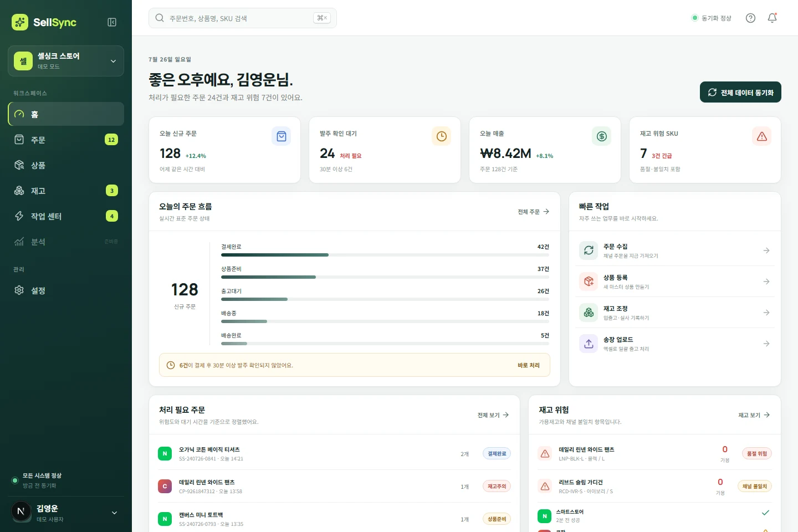Open the help question mark icon
This screenshot has height=532, width=798.
tap(750, 18)
